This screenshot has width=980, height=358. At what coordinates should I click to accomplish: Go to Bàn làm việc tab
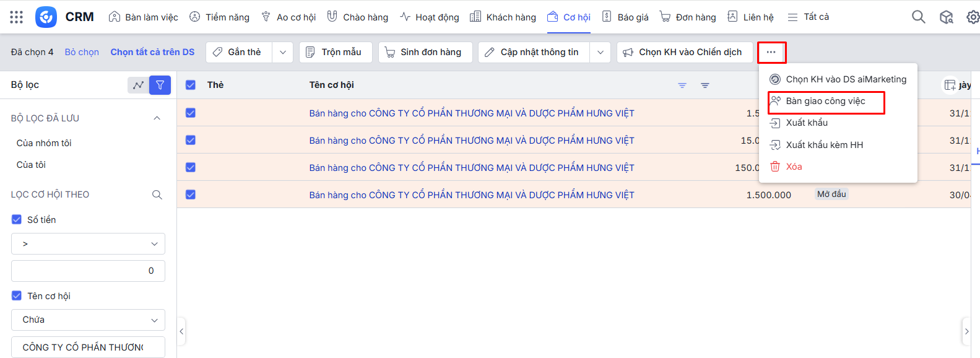[x=143, y=17]
